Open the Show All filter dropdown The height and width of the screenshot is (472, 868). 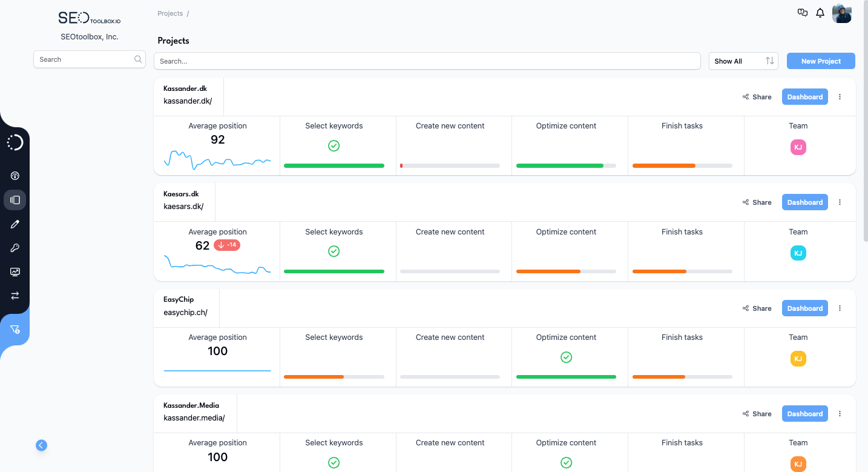743,61
